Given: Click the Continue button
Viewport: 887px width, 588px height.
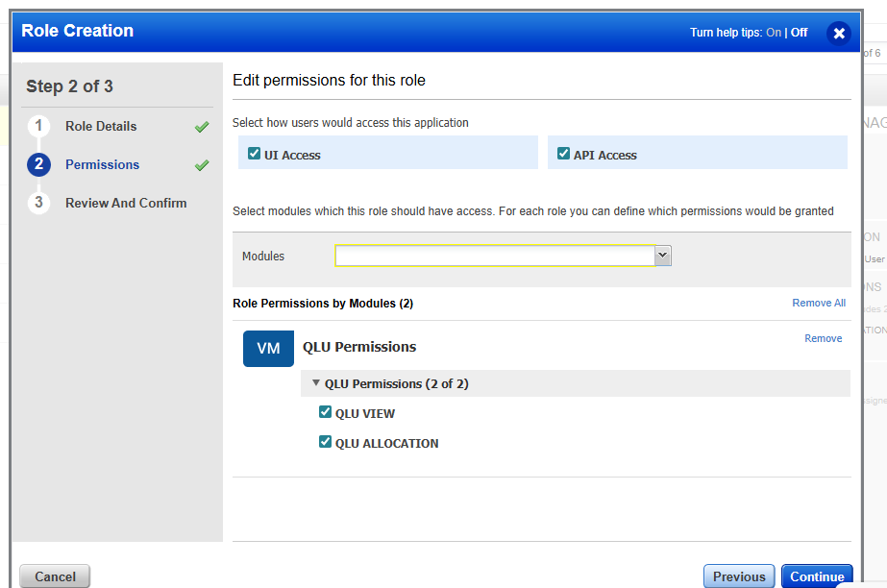Looking at the screenshot, I should coord(817,576).
